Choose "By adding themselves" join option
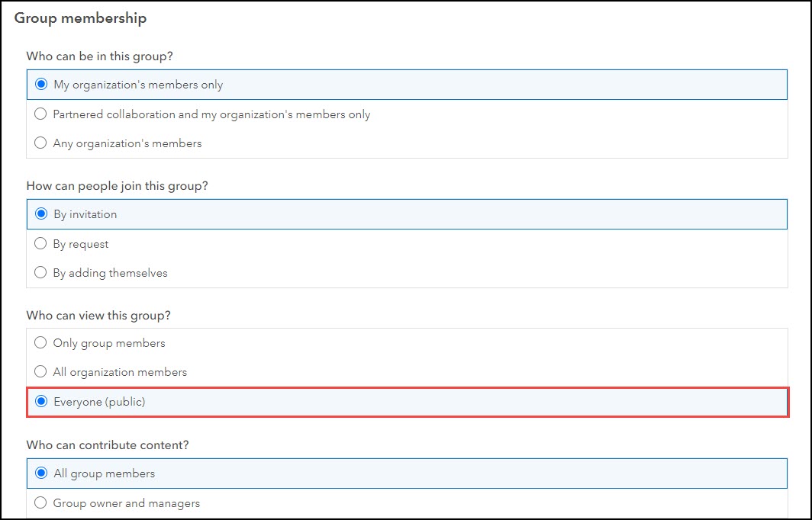The image size is (812, 520). [x=41, y=273]
